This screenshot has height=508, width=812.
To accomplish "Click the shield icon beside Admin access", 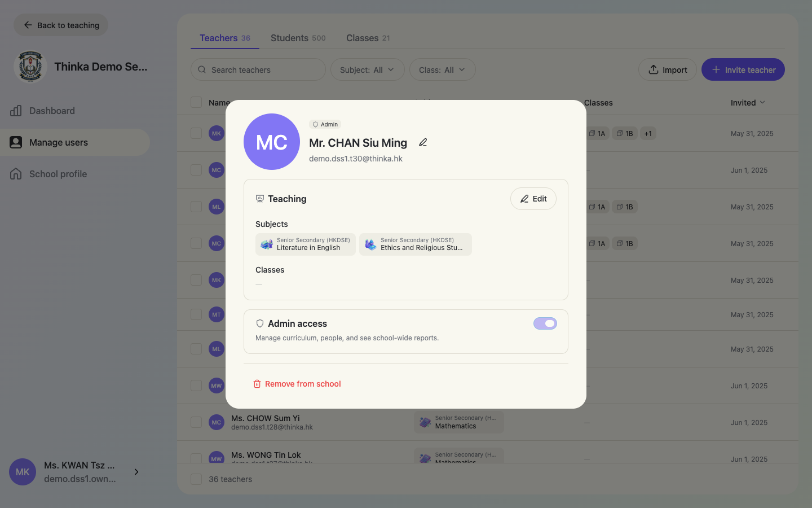I will pyautogui.click(x=260, y=323).
